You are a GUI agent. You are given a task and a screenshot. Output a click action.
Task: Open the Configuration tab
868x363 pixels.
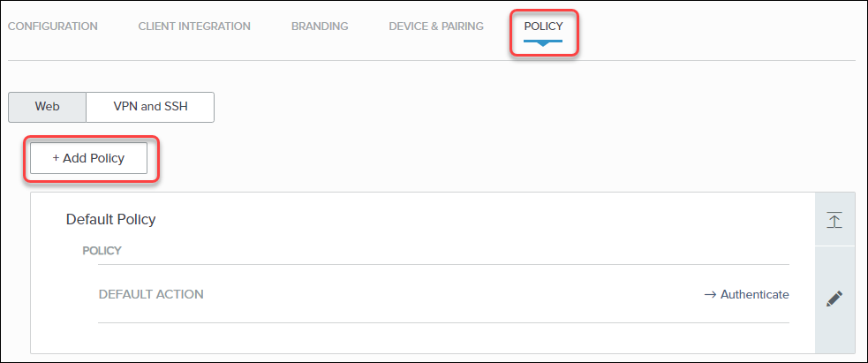[x=53, y=26]
